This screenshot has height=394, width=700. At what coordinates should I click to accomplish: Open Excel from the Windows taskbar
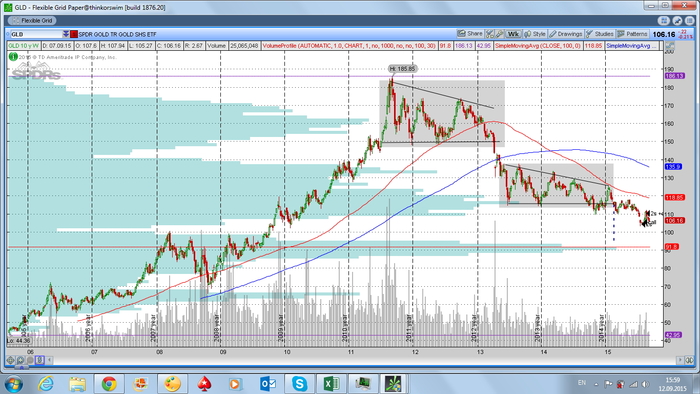331,383
